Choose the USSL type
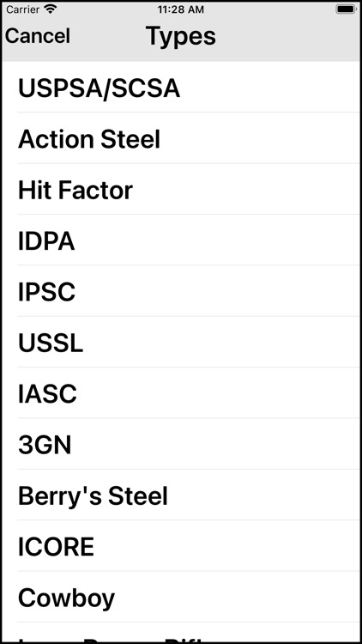Viewport: 362px width, 644px height. 181,342
